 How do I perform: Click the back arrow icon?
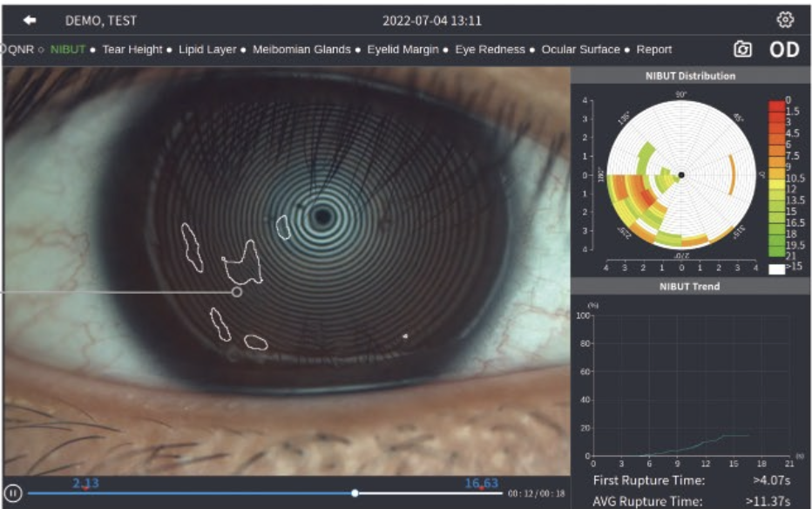tap(30, 20)
